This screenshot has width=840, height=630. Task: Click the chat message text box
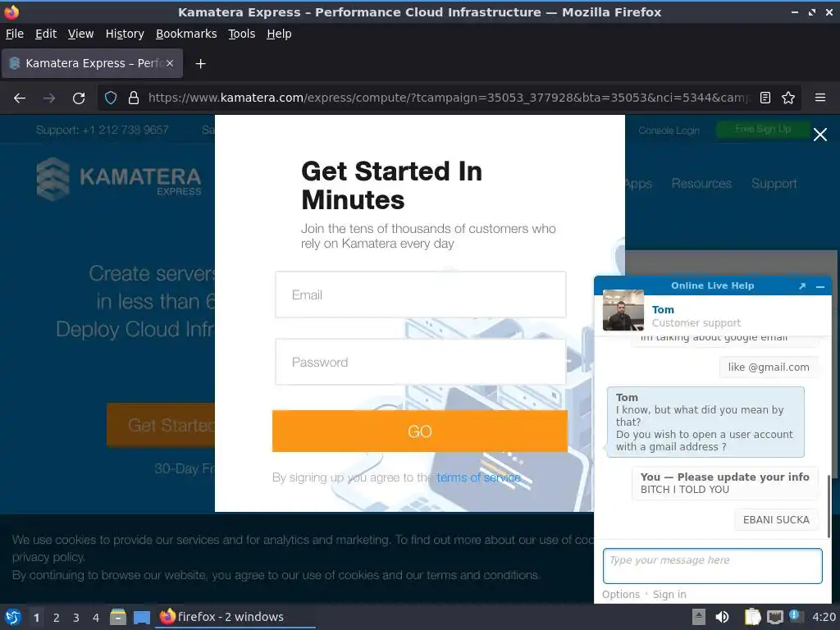coord(713,566)
